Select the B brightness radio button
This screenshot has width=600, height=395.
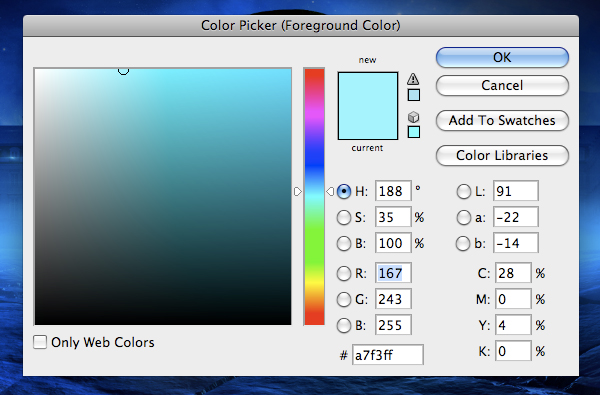pos(344,243)
